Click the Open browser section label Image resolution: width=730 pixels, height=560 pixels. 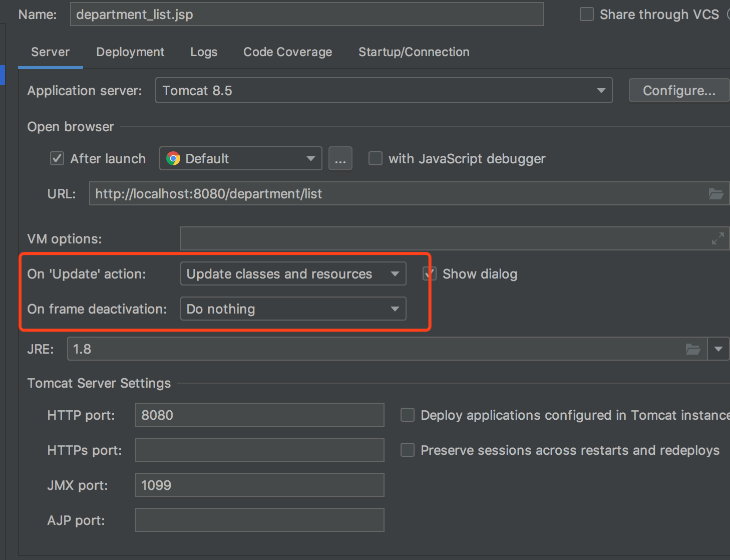click(x=71, y=127)
